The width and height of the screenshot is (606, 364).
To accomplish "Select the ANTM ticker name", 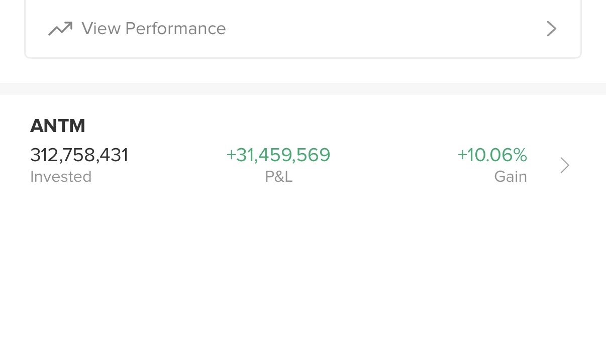I will click(58, 126).
